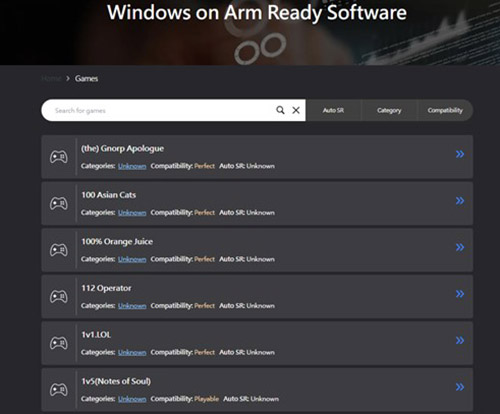Click gamepad icon for 100% Orange Juice
The height and width of the screenshot is (414, 500).
tap(59, 250)
